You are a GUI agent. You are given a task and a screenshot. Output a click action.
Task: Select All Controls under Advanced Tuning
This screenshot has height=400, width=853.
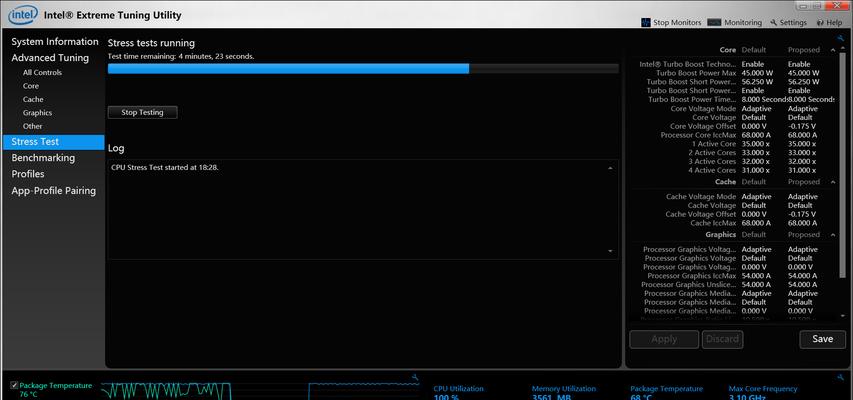pos(42,72)
